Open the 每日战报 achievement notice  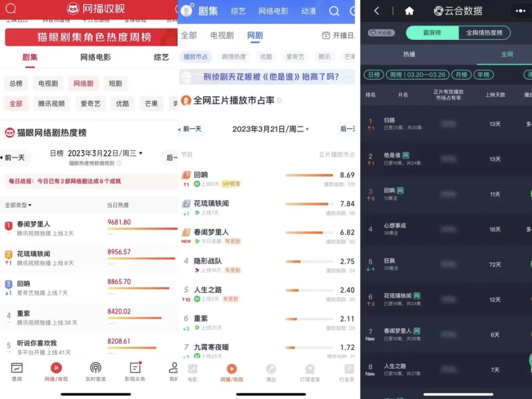(90, 181)
